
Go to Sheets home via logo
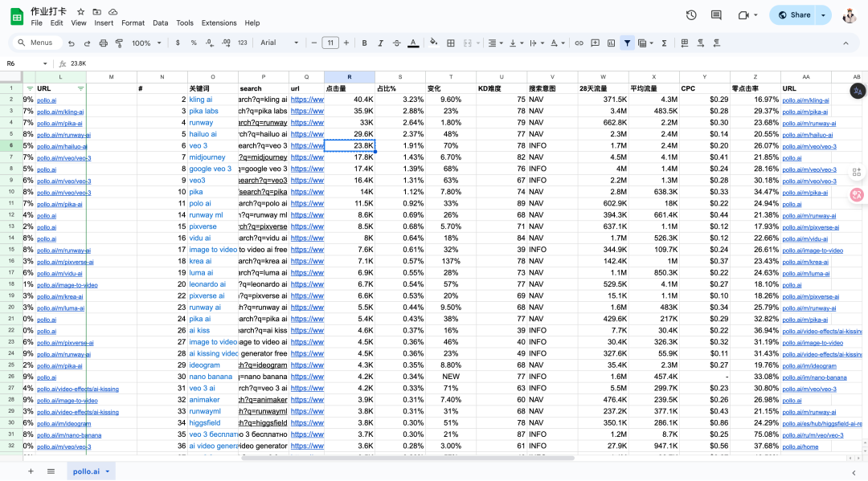[x=17, y=17]
